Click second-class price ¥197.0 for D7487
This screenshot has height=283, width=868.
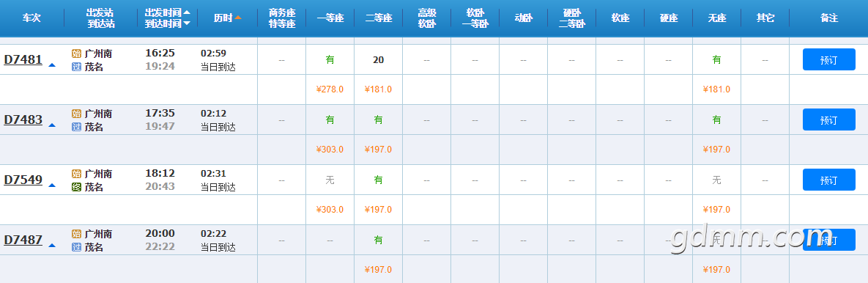point(379,270)
